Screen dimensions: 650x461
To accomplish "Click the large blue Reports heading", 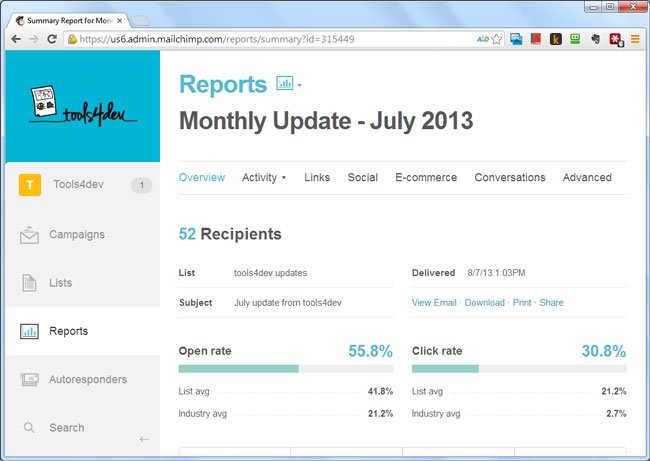I will point(223,84).
